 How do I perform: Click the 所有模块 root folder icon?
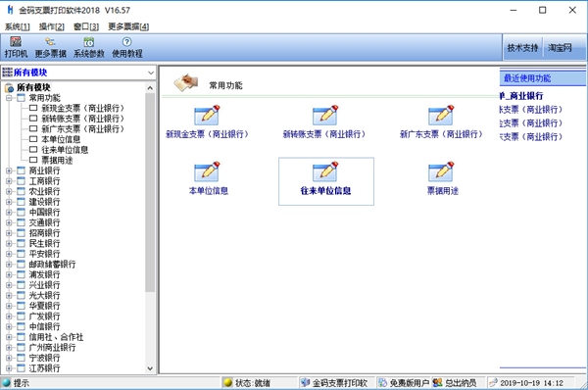[9, 88]
